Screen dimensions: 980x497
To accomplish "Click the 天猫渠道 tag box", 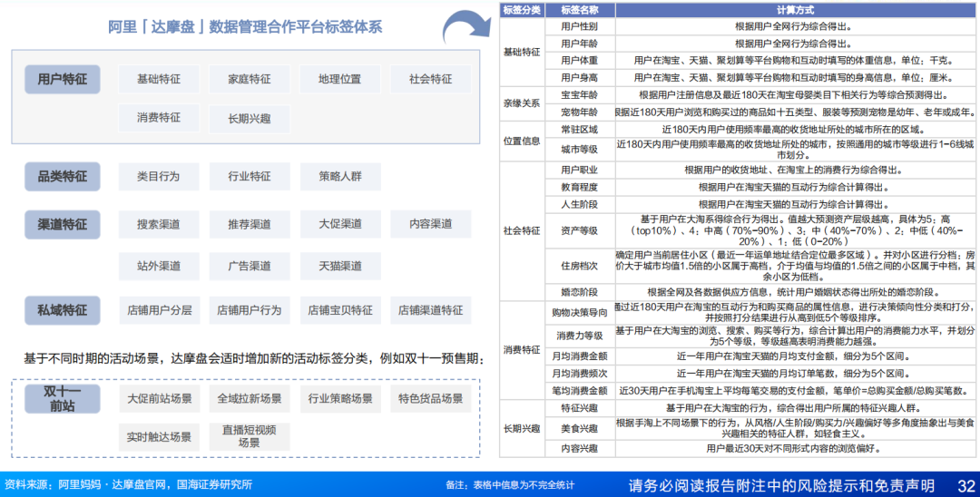I will (340, 266).
